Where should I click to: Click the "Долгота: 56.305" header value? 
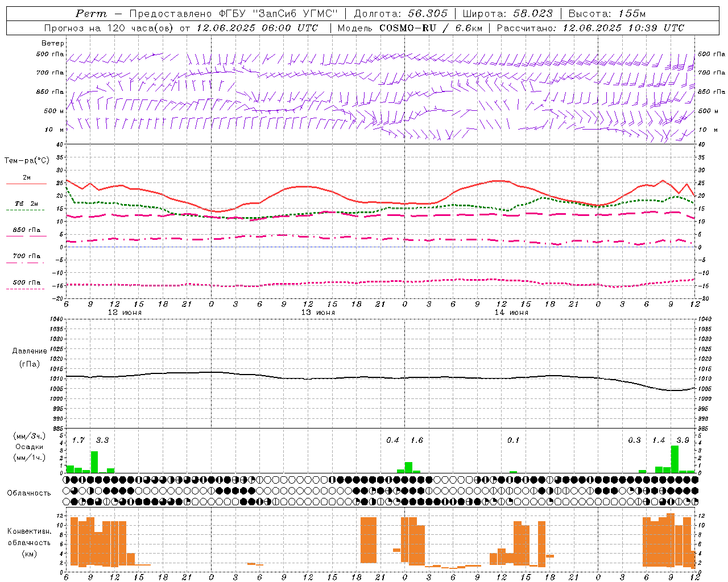pos(401,14)
